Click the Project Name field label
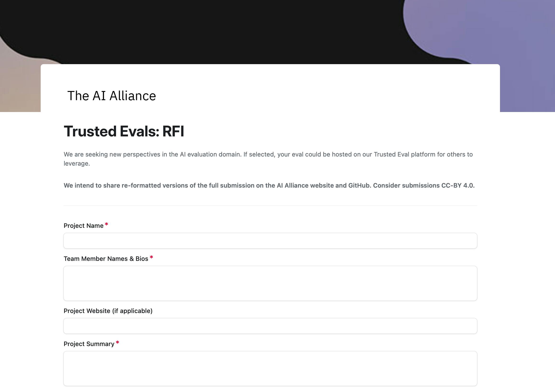The height and width of the screenshot is (392, 555). 83,226
